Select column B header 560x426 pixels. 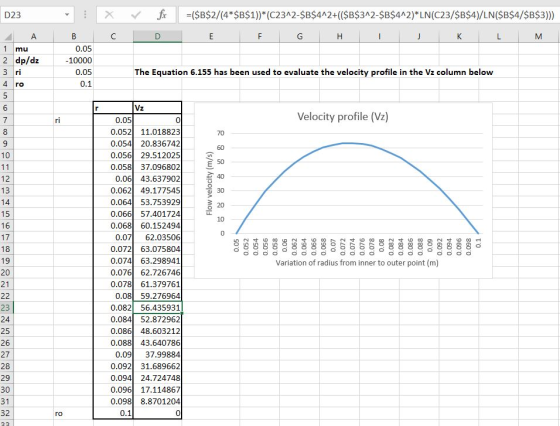click(x=74, y=36)
